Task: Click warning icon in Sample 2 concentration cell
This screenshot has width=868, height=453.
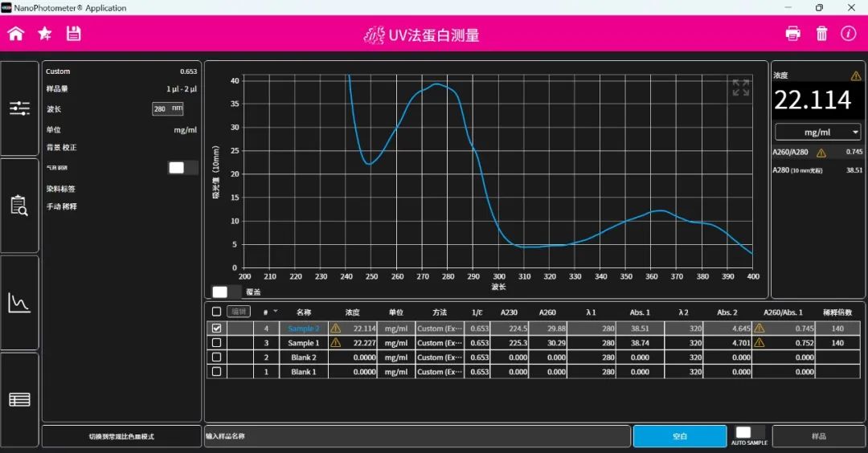Action: [335, 328]
